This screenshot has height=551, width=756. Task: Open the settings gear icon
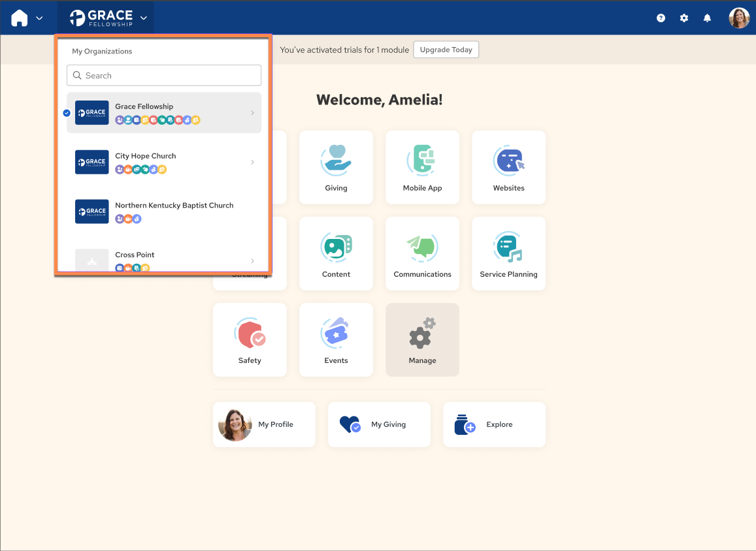[683, 18]
